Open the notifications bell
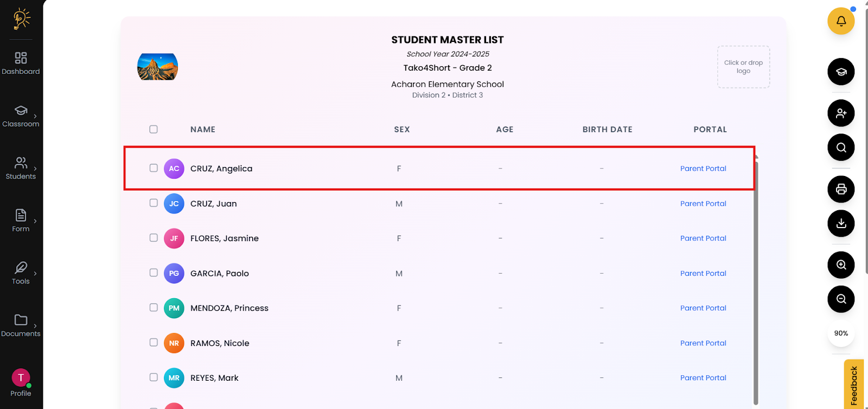This screenshot has width=868, height=409. point(841,21)
